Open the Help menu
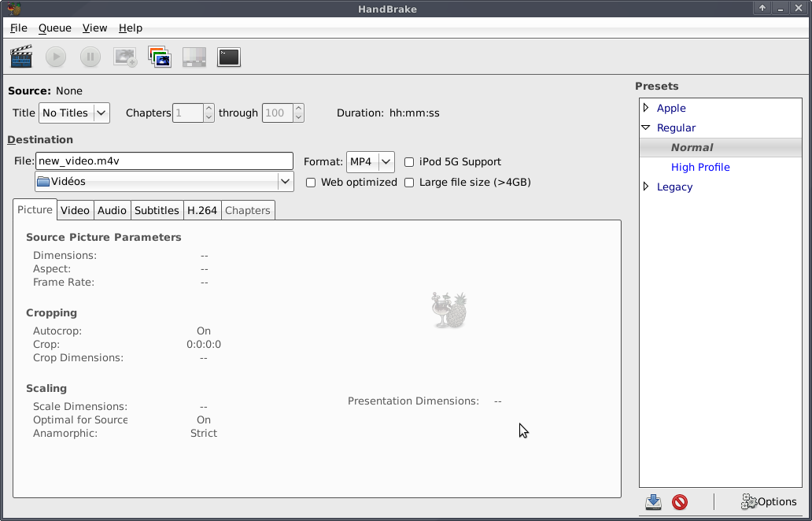812x521 pixels. [x=131, y=28]
